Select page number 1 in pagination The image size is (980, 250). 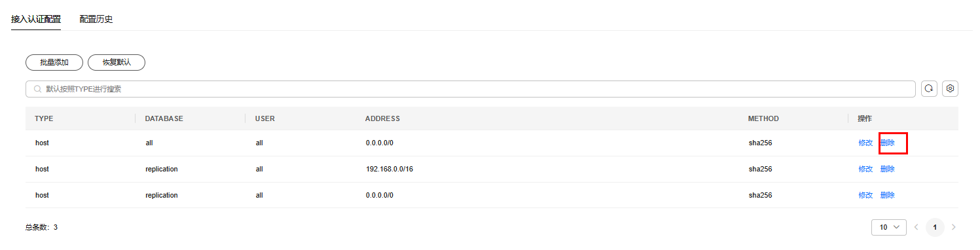click(x=935, y=227)
